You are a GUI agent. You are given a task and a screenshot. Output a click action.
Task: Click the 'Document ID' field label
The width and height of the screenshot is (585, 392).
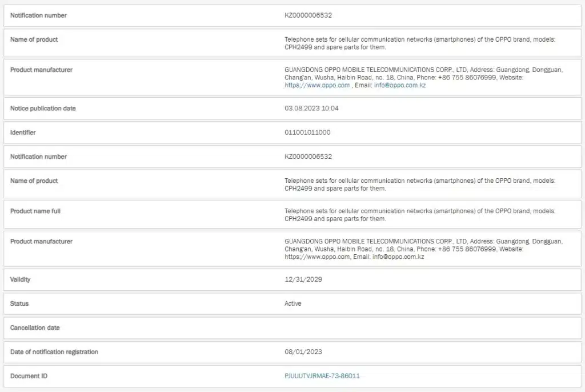[x=29, y=376]
